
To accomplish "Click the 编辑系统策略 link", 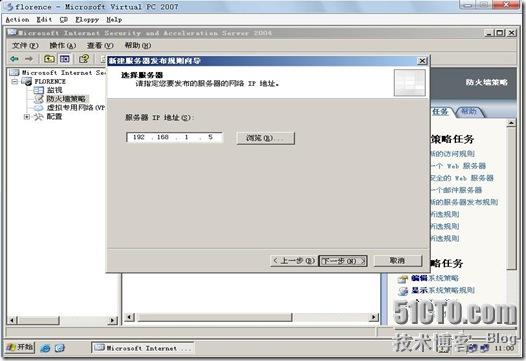I will [x=435, y=278].
